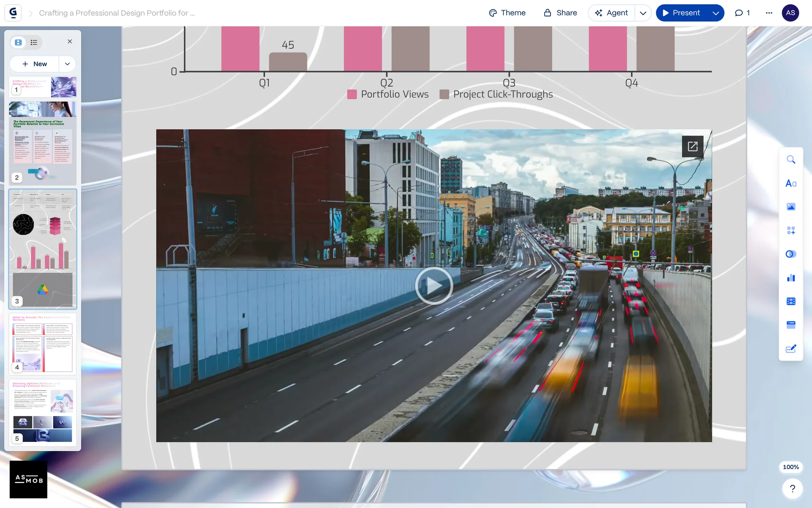Switch sidebar to filmstrip view
The width and height of the screenshot is (812, 508).
pos(18,42)
